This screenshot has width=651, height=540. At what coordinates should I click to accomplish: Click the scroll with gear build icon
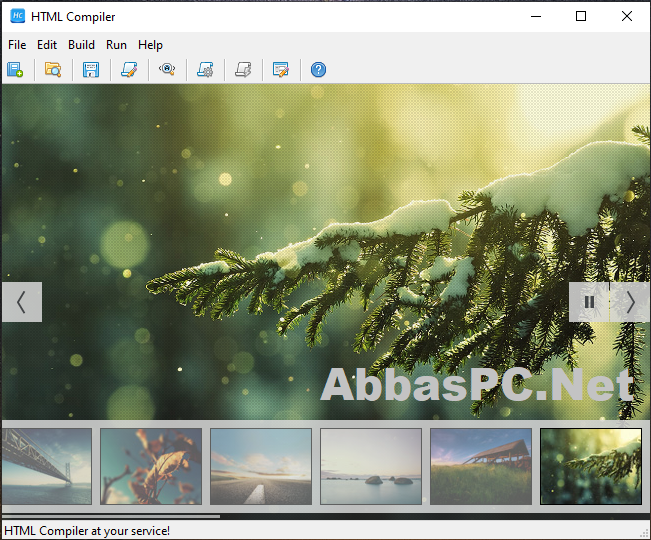pyautogui.click(x=205, y=70)
